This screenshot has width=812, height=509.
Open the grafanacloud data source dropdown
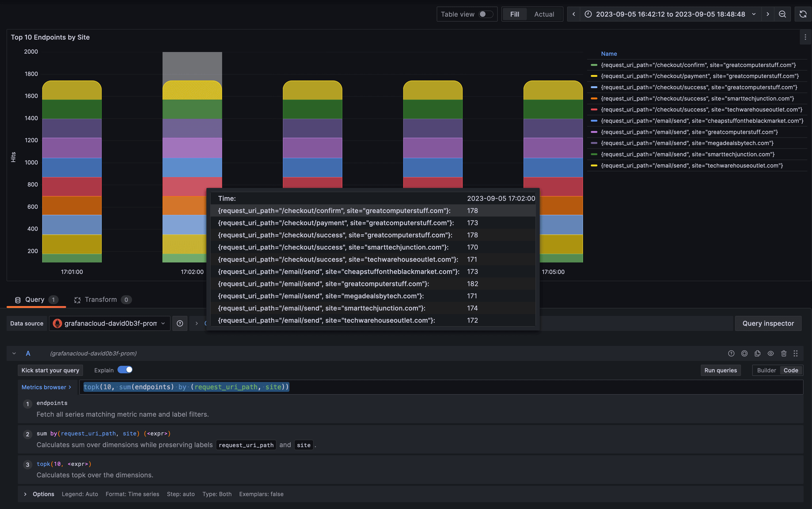[110, 323]
